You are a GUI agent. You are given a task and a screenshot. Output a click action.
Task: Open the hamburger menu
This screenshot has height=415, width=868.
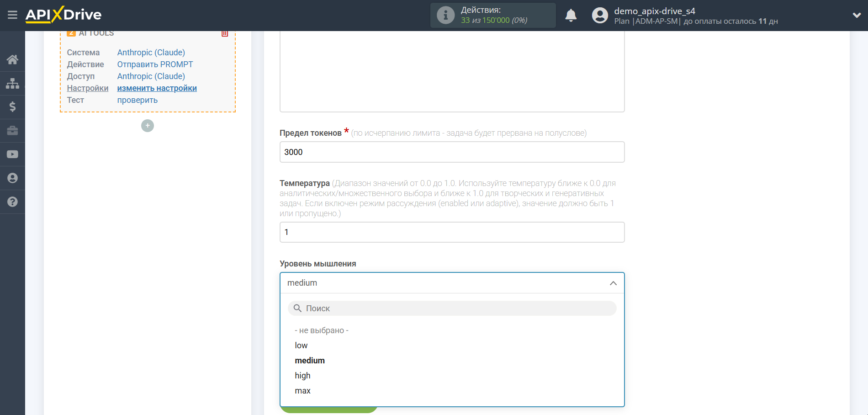(12, 15)
